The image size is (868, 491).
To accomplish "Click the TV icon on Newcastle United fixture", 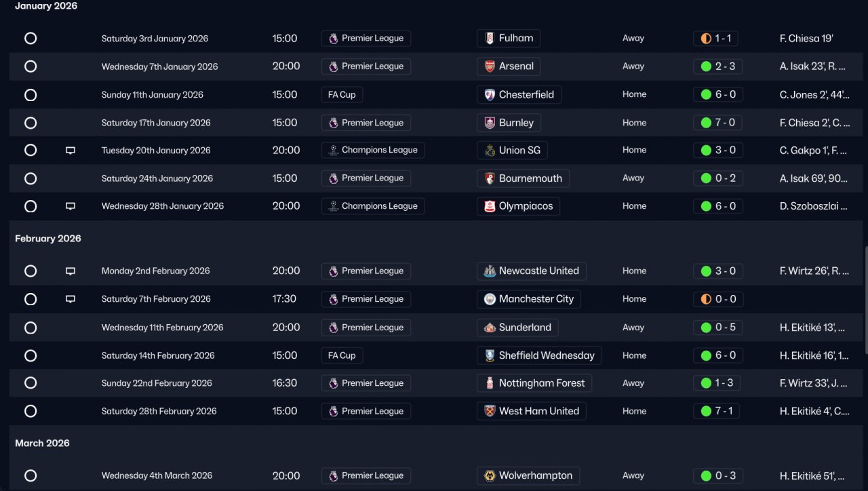I will (71, 271).
